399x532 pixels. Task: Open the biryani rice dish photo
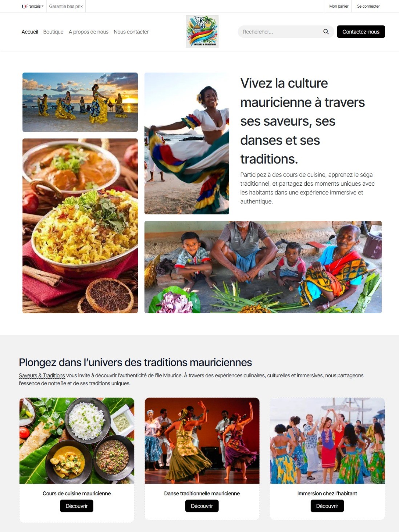click(80, 226)
